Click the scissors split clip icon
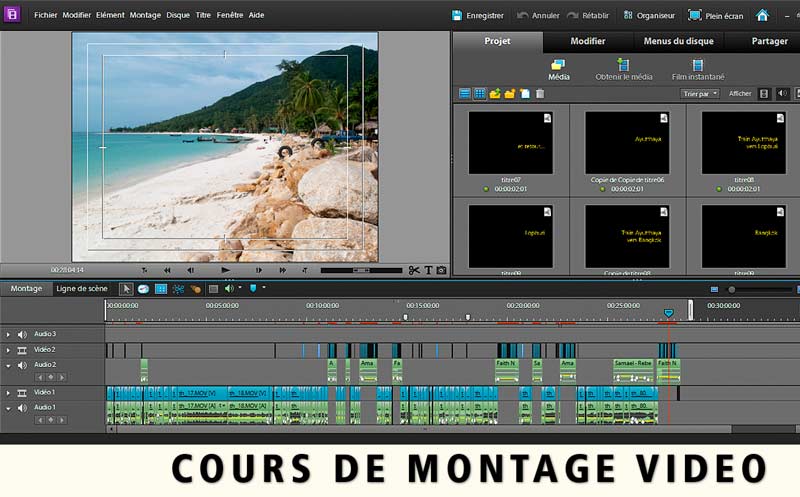This screenshot has height=497, width=800. (x=414, y=270)
